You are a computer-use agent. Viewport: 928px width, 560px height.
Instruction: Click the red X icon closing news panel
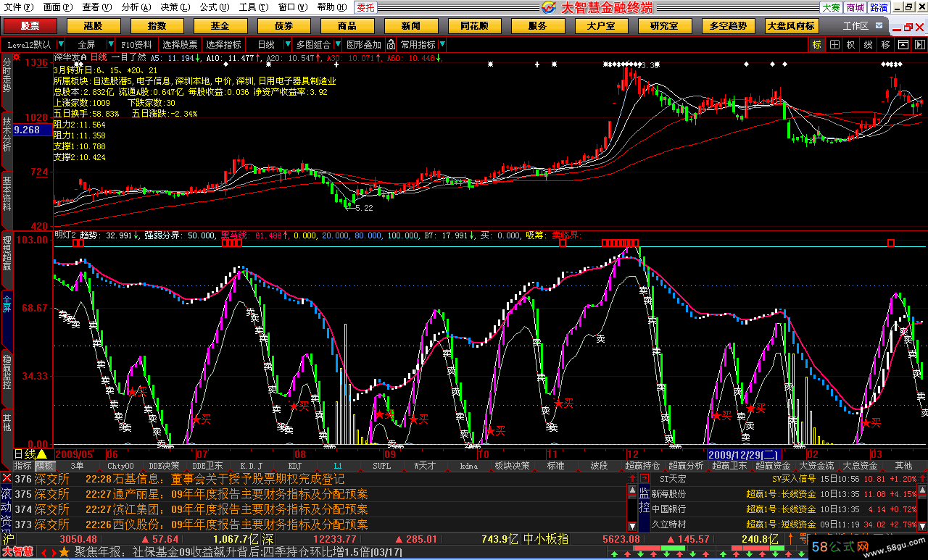(7, 478)
